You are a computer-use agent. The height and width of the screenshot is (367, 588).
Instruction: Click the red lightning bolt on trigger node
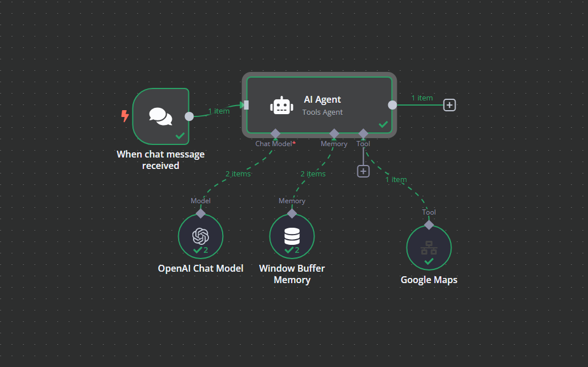point(124,116)
